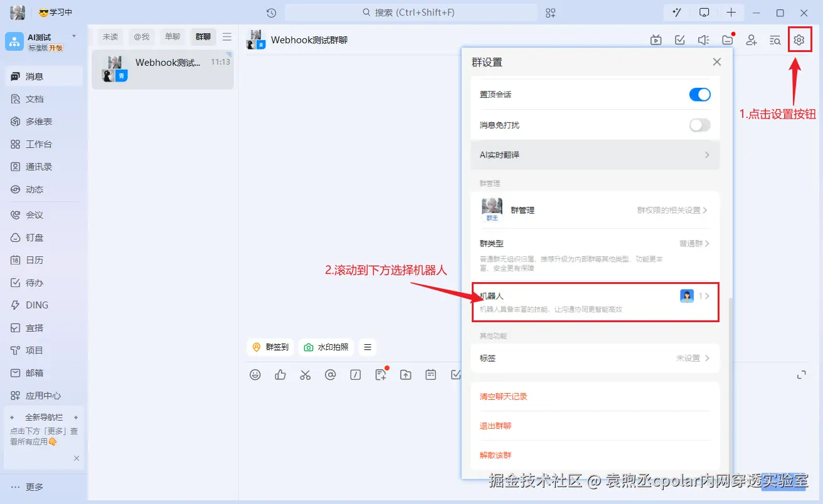This screenshot has height=504, width=823.
Task: Open the apps grid plus icon
Action: click(551, 13)
